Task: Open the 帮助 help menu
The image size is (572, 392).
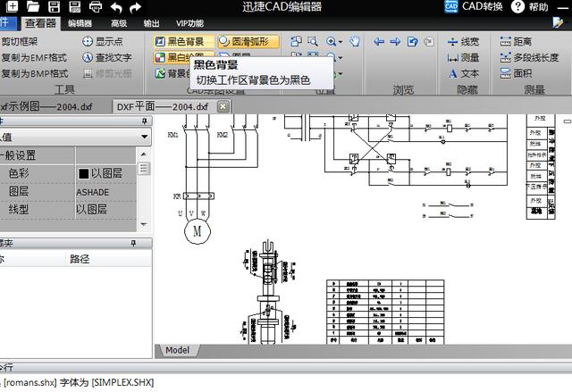Action: 530,6
